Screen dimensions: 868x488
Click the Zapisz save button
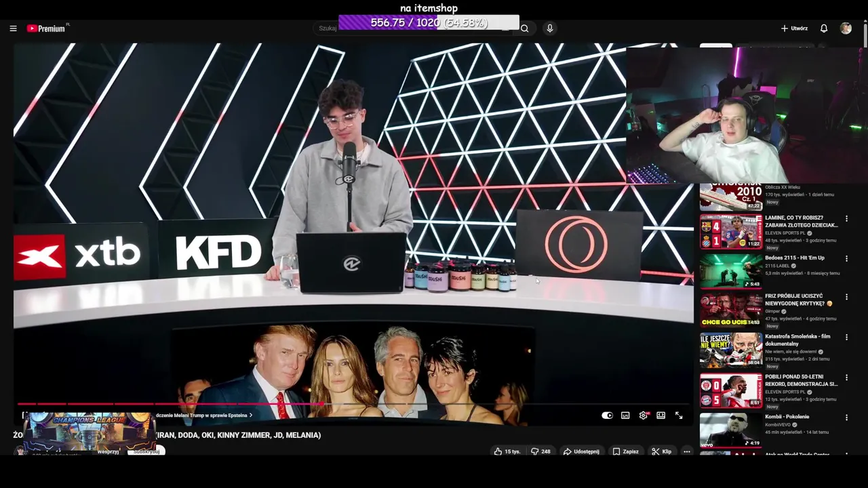click(x=625, y=451)
